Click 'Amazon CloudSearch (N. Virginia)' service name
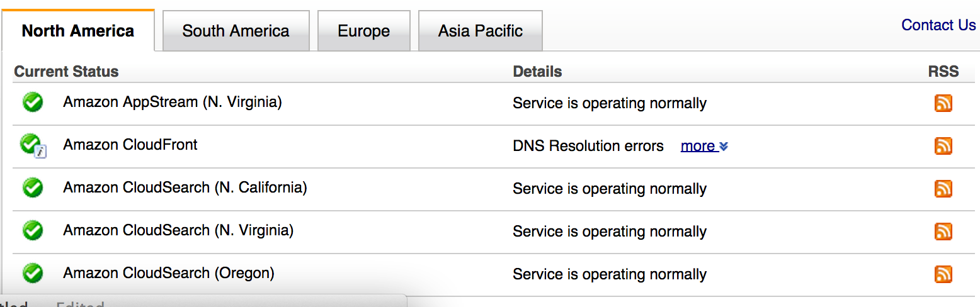The image size is (980, 307). click(178, 230)
